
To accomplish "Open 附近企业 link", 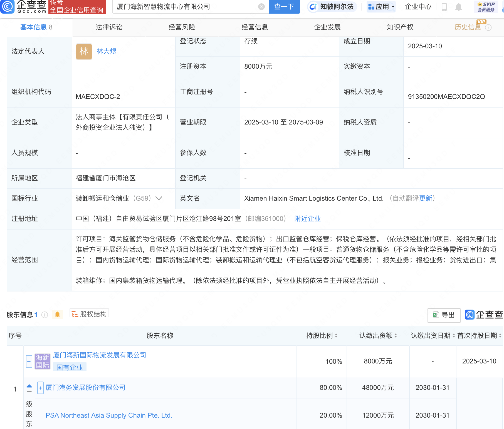I will coord(308,219).
